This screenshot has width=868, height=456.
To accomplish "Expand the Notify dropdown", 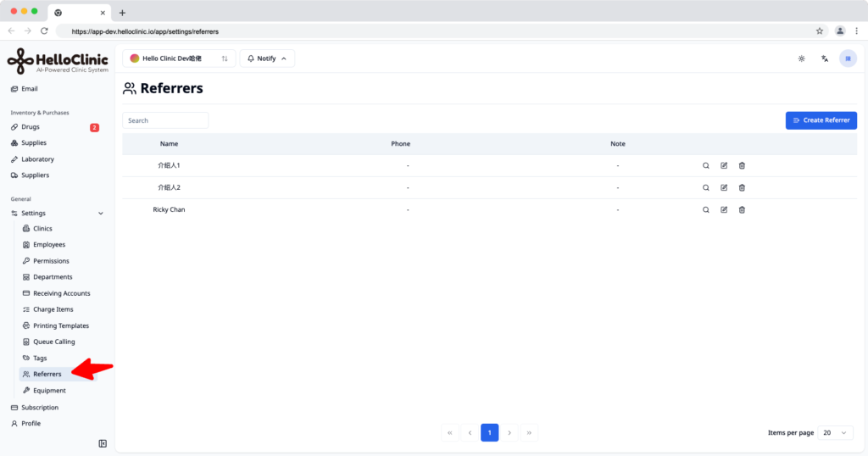I will pos(267,58).
